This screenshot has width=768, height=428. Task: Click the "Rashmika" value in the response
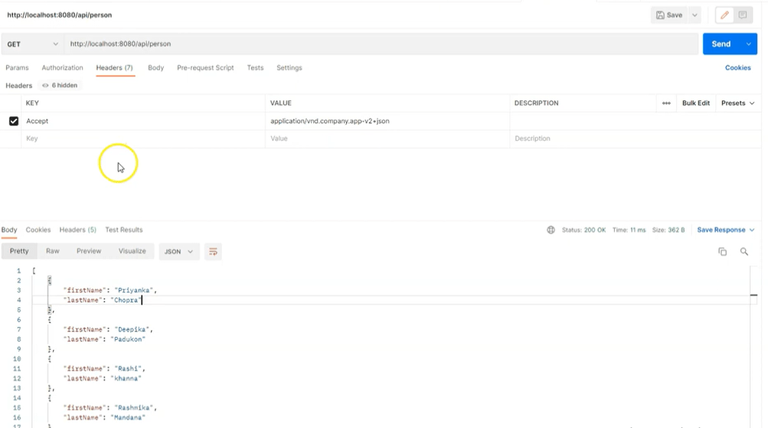(x=134, y=408)
